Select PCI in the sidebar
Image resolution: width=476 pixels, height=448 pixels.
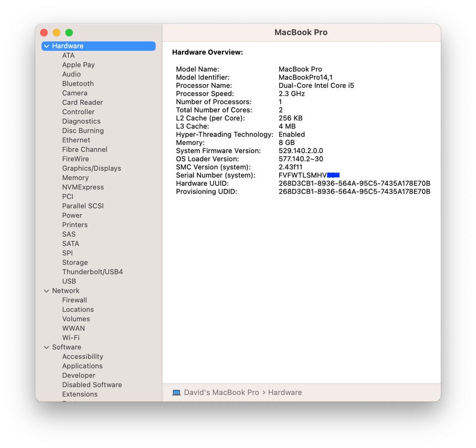click(68, 197)
